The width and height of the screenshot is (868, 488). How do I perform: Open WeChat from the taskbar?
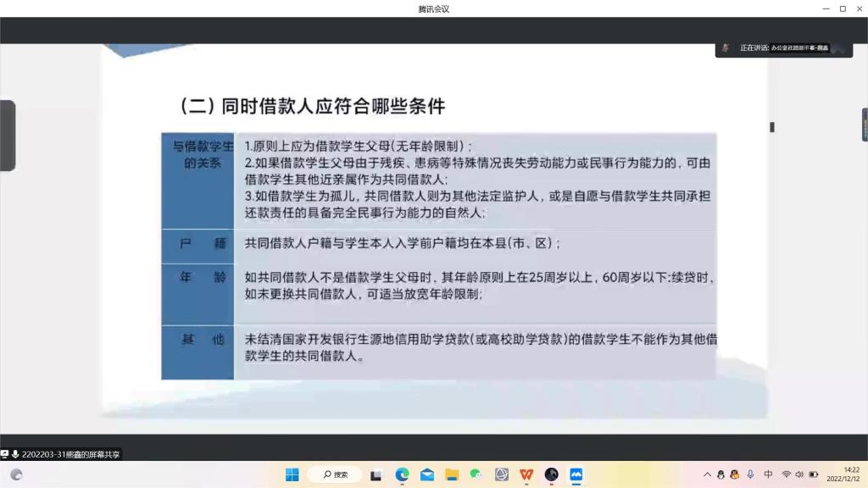tap(476, 474)
